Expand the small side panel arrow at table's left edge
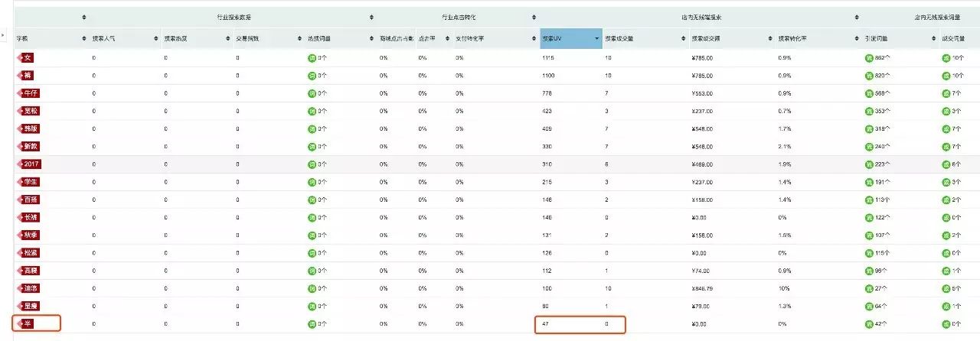Image resolution: width=980 pixels, height=341 pixels. [4, 34]
